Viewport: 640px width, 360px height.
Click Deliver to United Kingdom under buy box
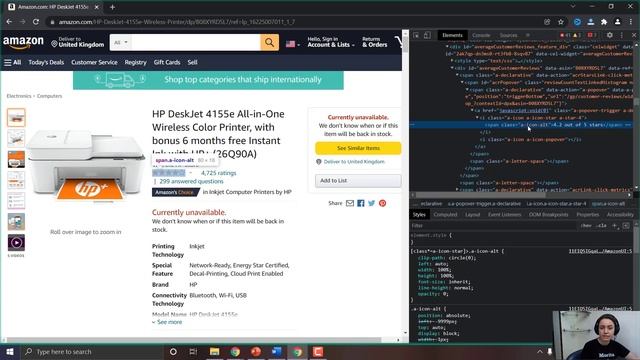(x=354, y=162)
